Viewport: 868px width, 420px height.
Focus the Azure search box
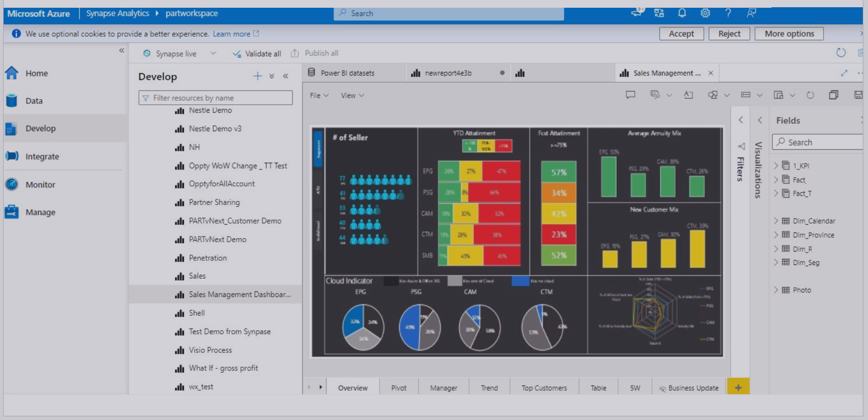point(449,13)
